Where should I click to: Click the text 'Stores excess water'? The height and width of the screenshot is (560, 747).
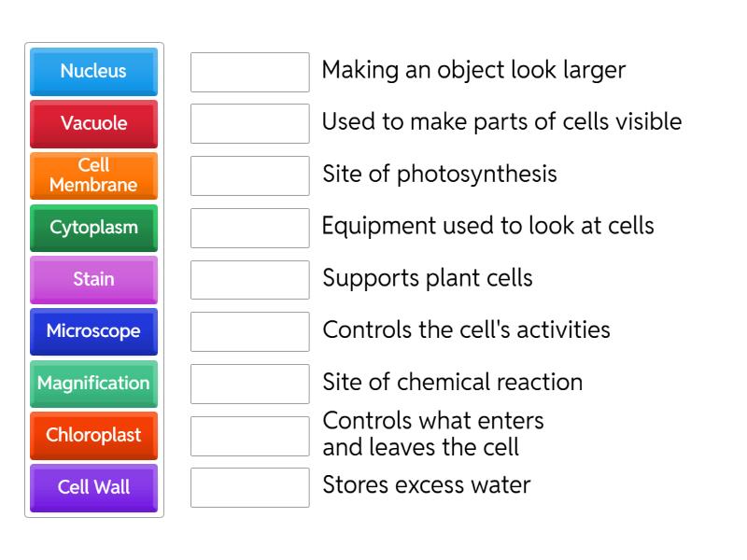(426, 485)
